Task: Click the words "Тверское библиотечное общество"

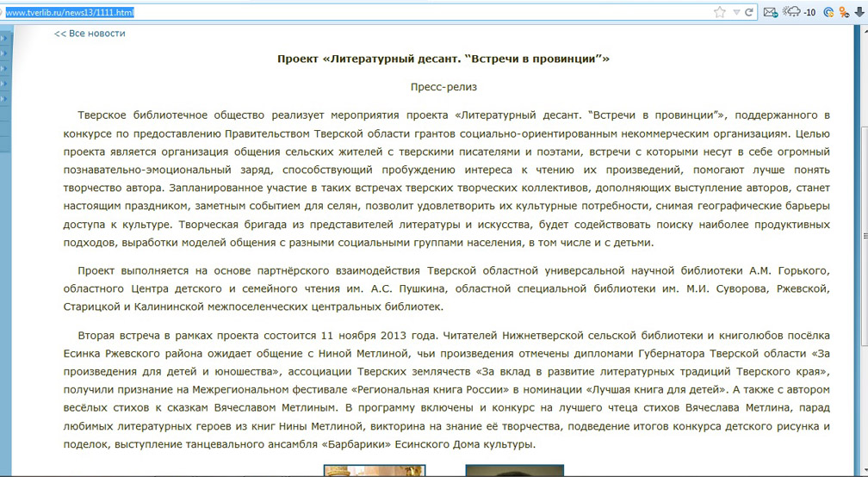Action: pyautogui.click(x=171, y=115)
